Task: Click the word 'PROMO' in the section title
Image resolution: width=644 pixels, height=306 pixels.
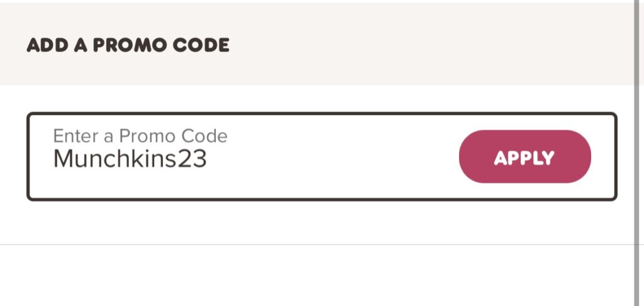Action: tap(130, 45)
